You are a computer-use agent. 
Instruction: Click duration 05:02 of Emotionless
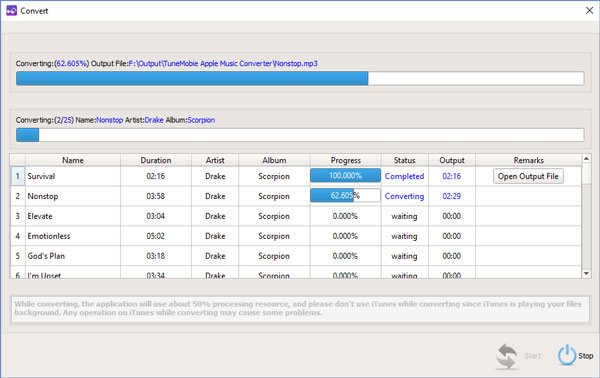(156, 236)
